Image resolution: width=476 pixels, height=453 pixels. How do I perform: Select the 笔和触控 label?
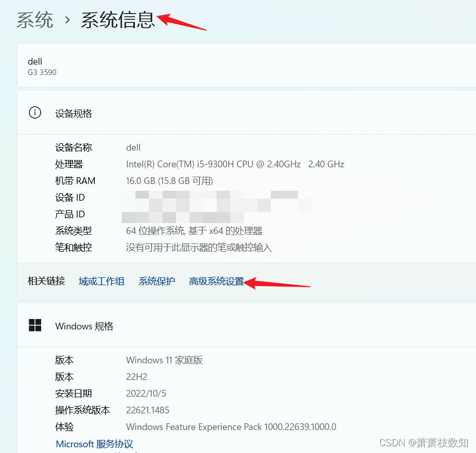73,247
